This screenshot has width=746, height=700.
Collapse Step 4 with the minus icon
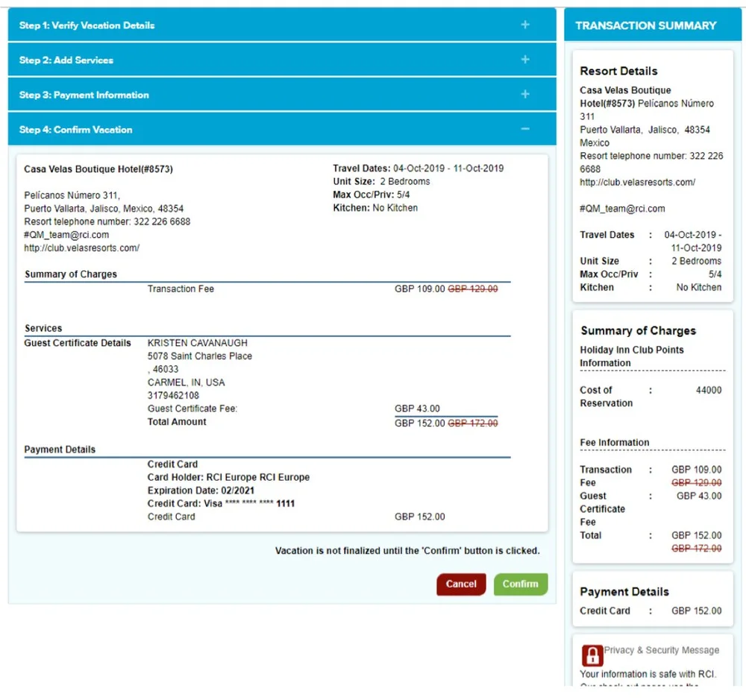(x=524, y=129)
